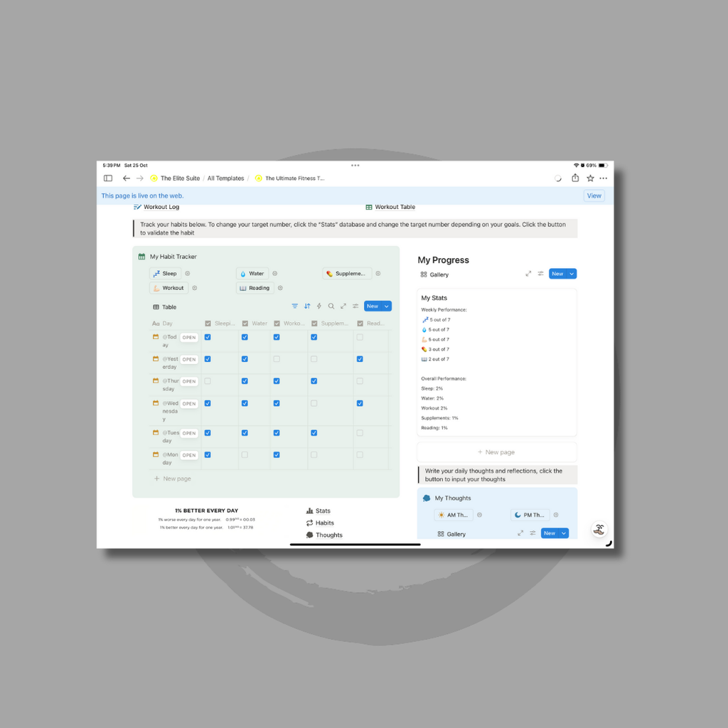This screenshot has width=728, height=728.
Task: Tick the Water checkbox for Monday
Action: (245, 454)
